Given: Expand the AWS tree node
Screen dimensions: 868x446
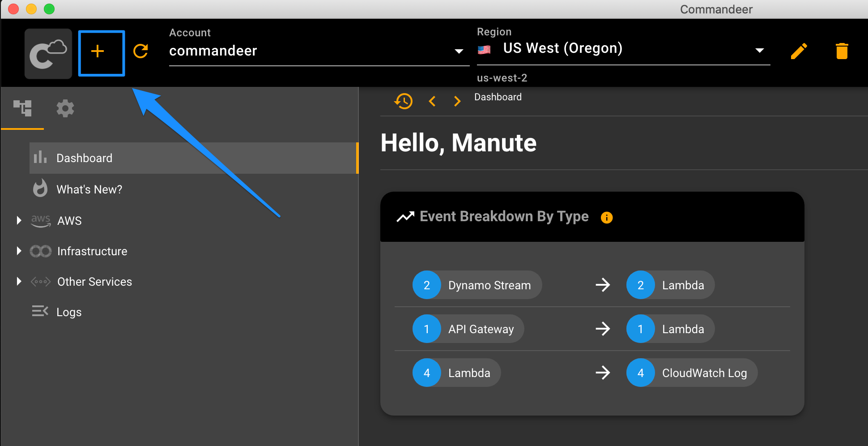Looking at the screenshot, I should [x=19, y=220].
